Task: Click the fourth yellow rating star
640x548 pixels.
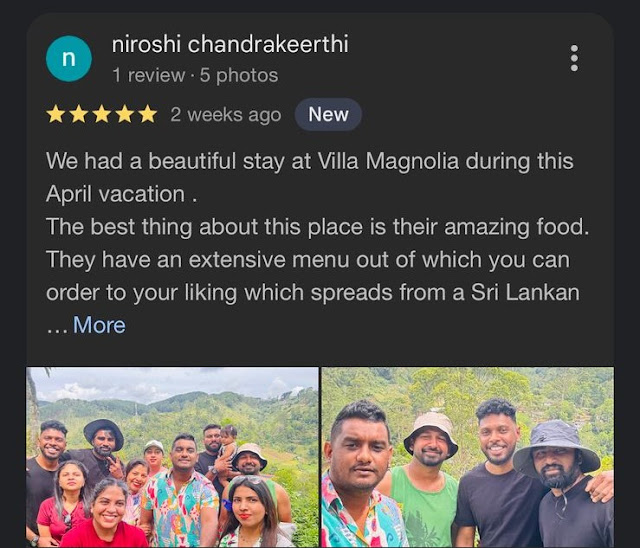Action: point(125,114)
